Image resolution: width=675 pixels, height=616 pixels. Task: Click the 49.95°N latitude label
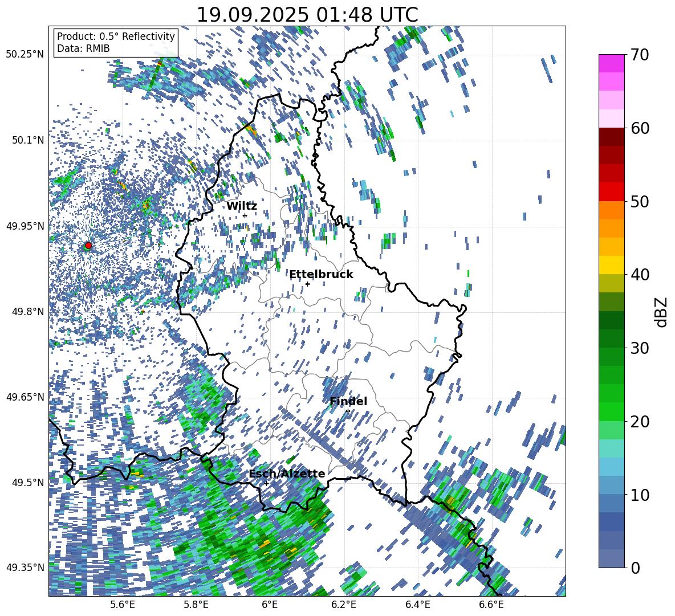(25, 226)
